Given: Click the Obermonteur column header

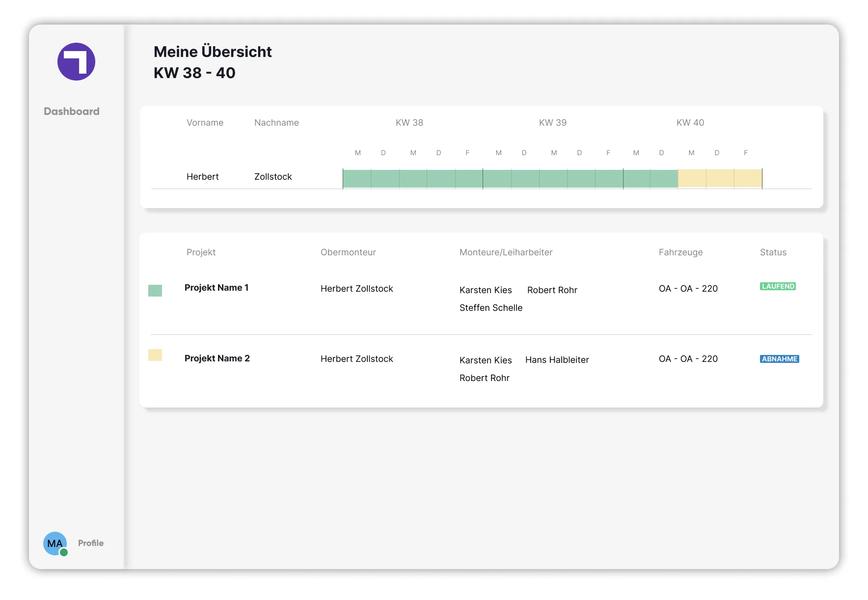Looking at the screenshot, I should click(x=348, y=252).
